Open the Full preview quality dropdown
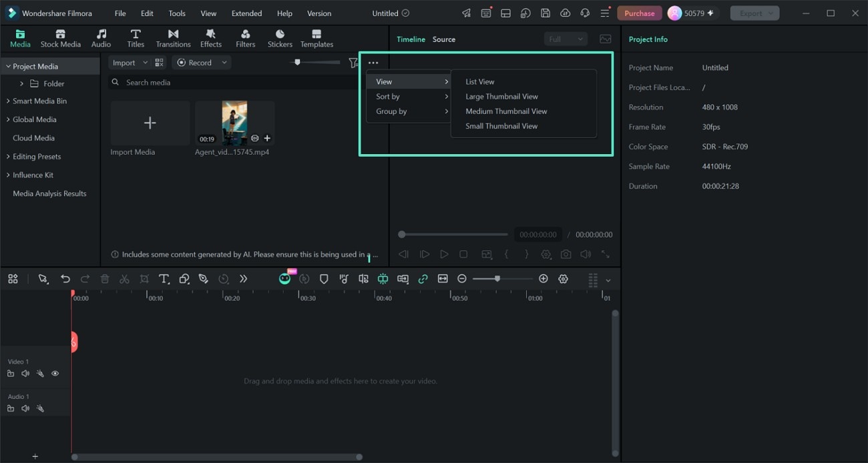 (x=566, y=39)
